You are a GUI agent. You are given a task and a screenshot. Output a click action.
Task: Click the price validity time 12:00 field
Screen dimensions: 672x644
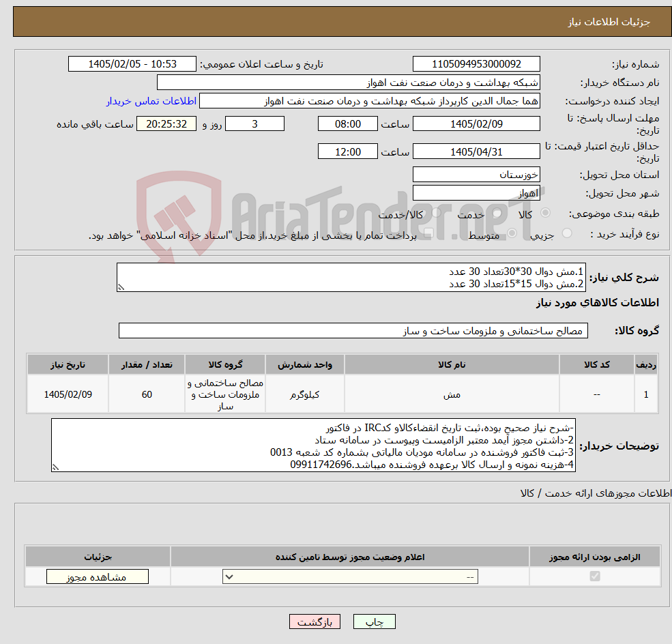coord(347,151)
